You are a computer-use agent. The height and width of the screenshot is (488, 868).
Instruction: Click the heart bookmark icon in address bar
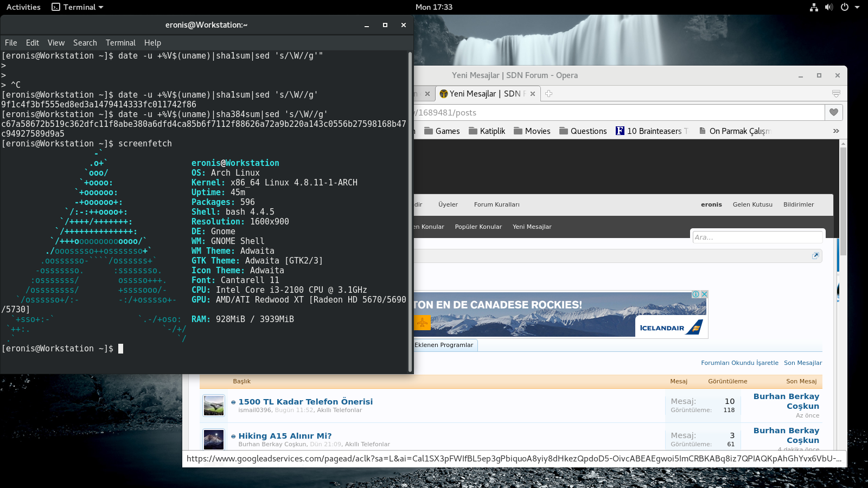tap(834, 112)
